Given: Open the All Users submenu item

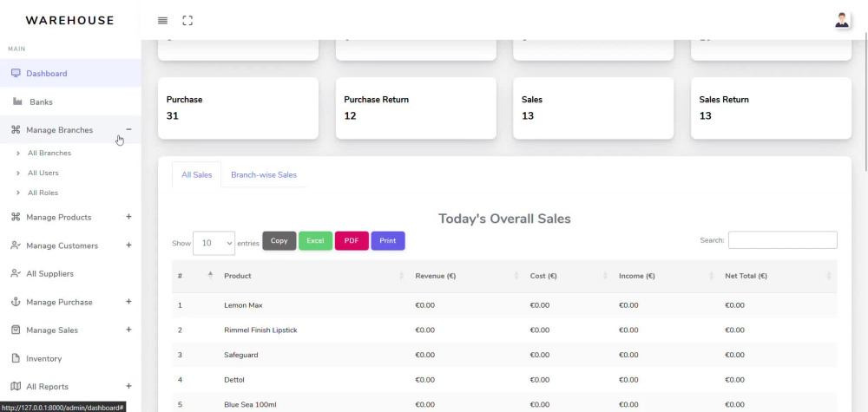Looking at the screenshot, I should click(x=43, y=173).
